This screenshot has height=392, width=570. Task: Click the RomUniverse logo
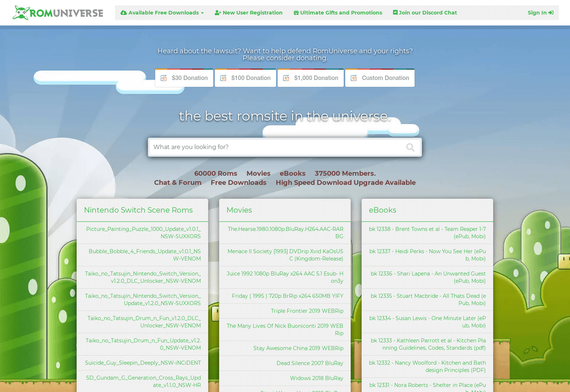coord(58,13)
